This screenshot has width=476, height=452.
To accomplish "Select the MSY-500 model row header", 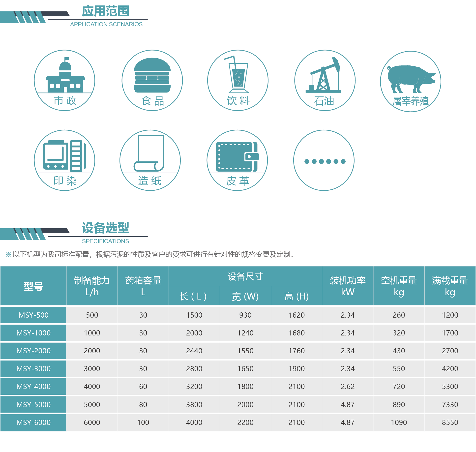I will pyautogui.click(x=33, y=315).
